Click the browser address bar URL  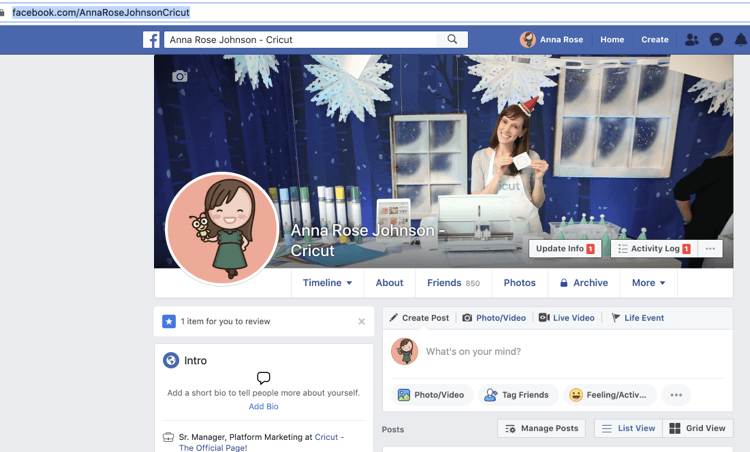(x=101, y=12)
